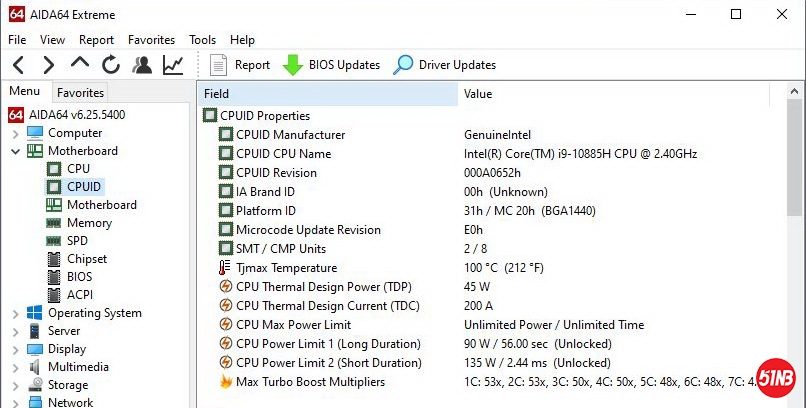Go forward with the right arrow icon
806x408 pixels.
click(49, 65)
